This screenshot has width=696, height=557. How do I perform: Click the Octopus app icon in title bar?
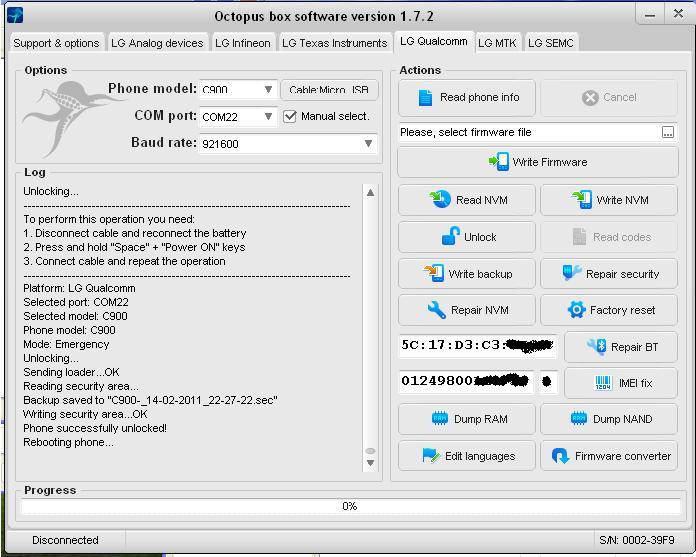coord(15,16)
